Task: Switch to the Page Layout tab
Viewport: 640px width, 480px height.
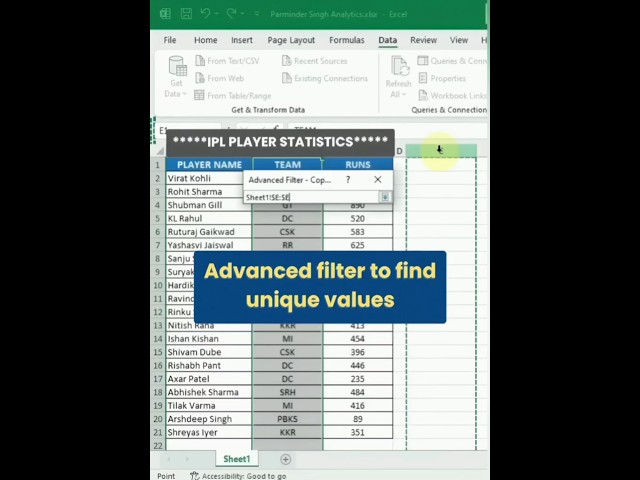Action: (291, 40)
